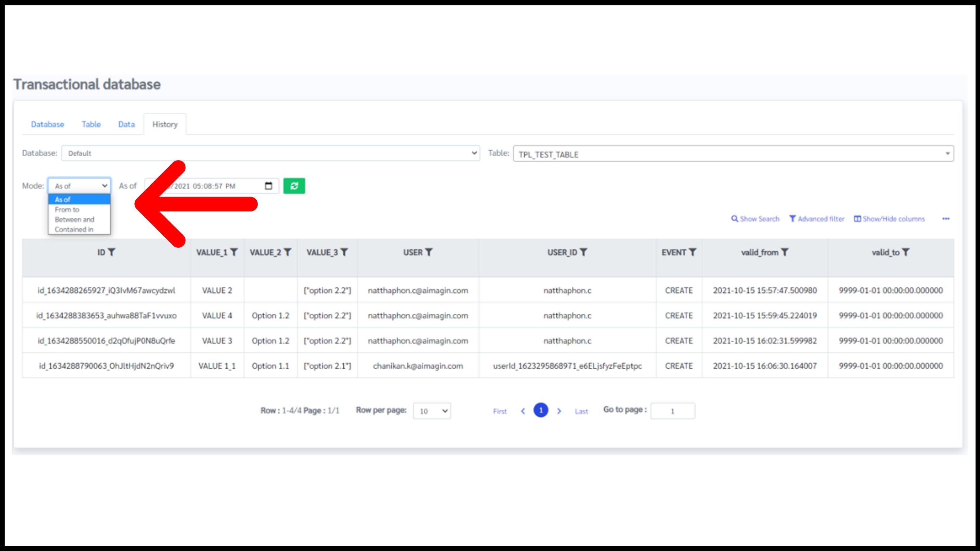Click the USER column filter icon

[x=429, y=252]
